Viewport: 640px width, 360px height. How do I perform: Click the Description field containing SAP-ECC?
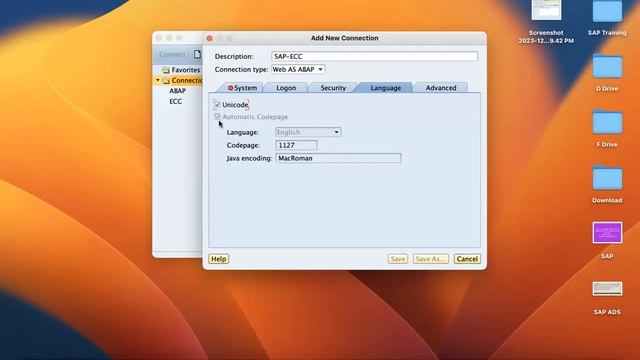[x=374, y=56]
